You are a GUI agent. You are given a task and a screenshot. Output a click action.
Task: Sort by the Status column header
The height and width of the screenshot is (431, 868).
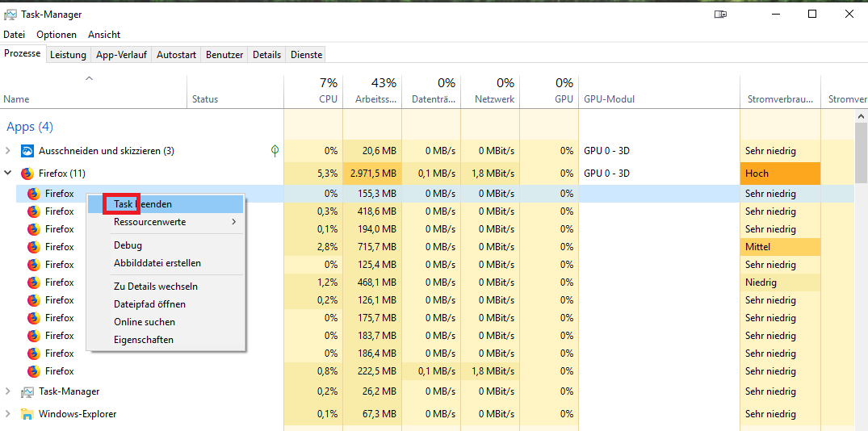tap(235, 91)
